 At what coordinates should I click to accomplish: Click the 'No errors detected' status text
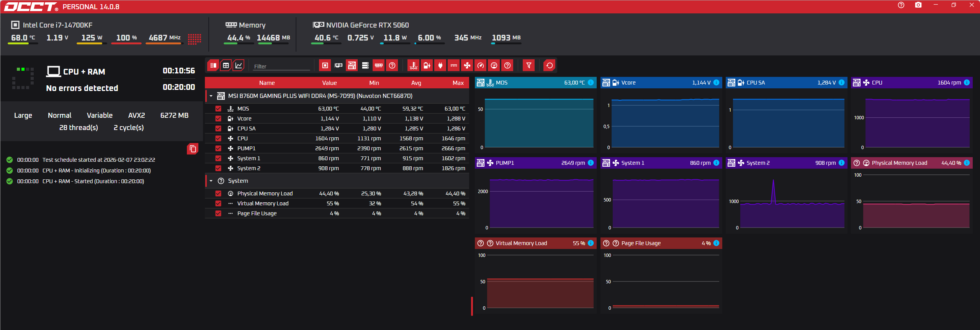click(82, 88)
